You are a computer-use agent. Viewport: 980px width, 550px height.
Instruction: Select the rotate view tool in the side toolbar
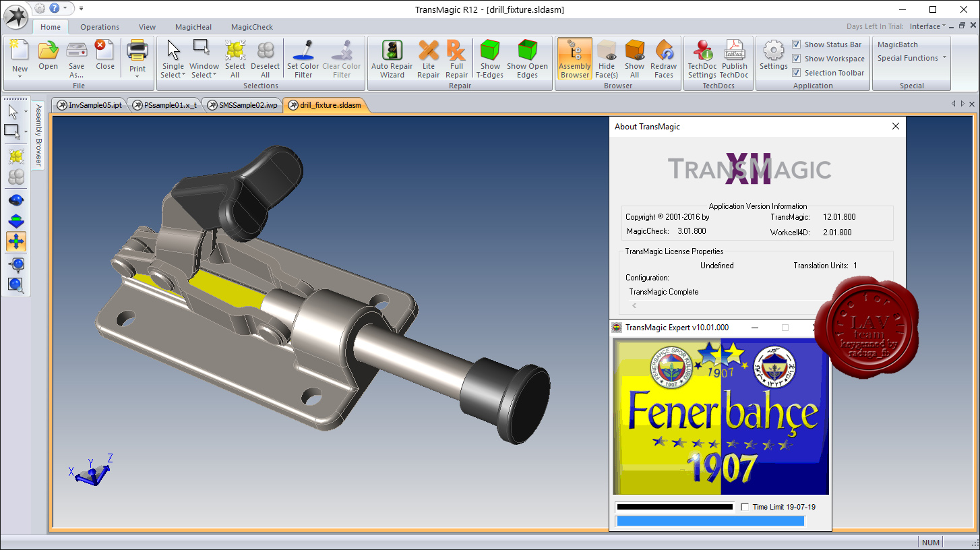pyautogui.click(x=16, y=200)
